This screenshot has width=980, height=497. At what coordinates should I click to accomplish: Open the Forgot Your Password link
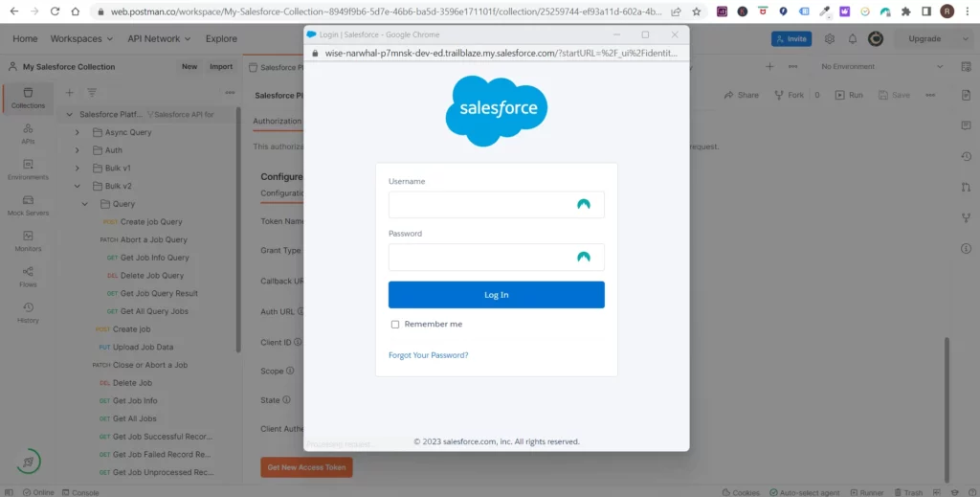[x=428, y=355]
